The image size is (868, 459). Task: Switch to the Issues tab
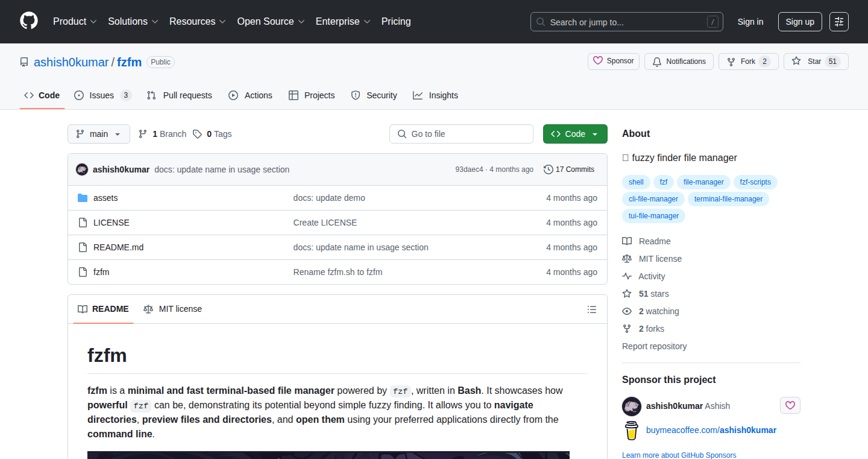pos(102,95)
